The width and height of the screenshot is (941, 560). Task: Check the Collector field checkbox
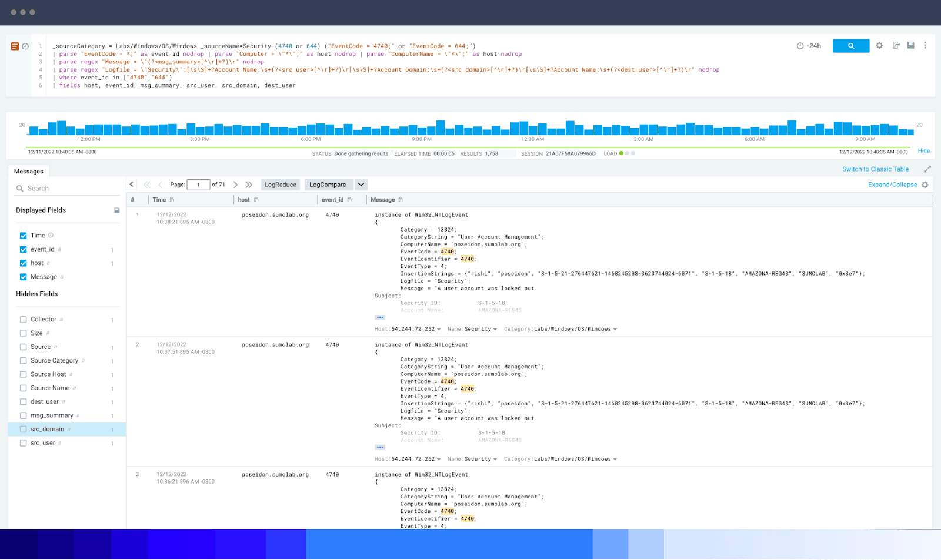pyautogui.click(x=24, y=320)
